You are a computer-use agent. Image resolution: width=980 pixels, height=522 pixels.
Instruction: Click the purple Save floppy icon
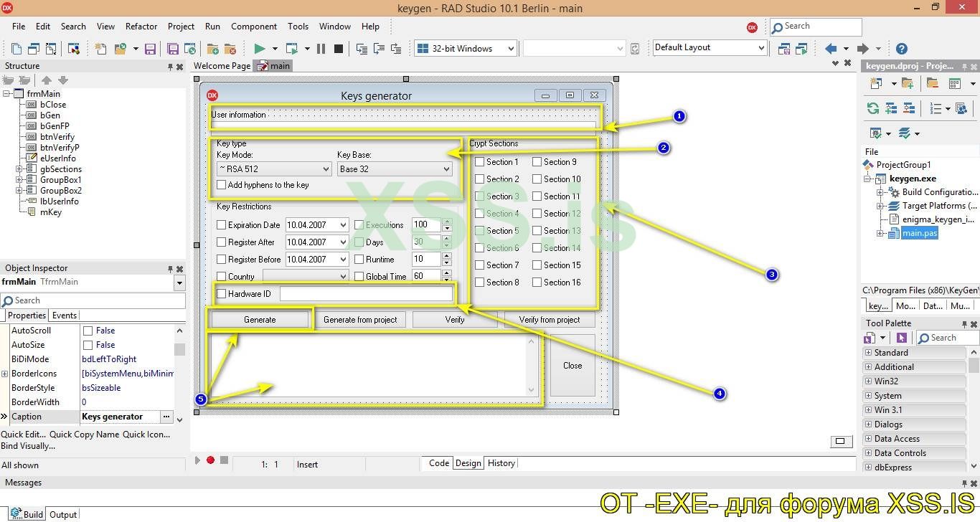pos(150,49)
